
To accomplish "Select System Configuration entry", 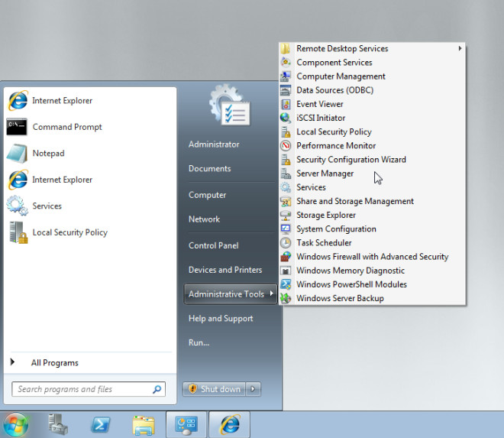I will (336, 229).
